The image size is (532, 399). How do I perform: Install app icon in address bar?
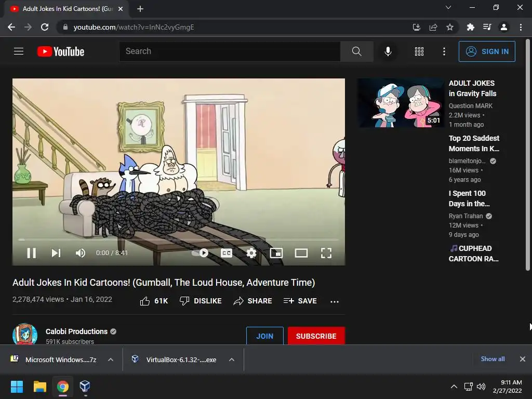click(x=416, y=27)
